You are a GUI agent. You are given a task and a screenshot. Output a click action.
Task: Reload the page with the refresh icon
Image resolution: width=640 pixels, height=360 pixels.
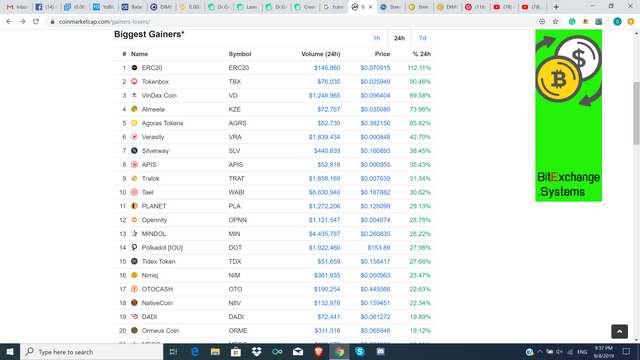point(36,22)
